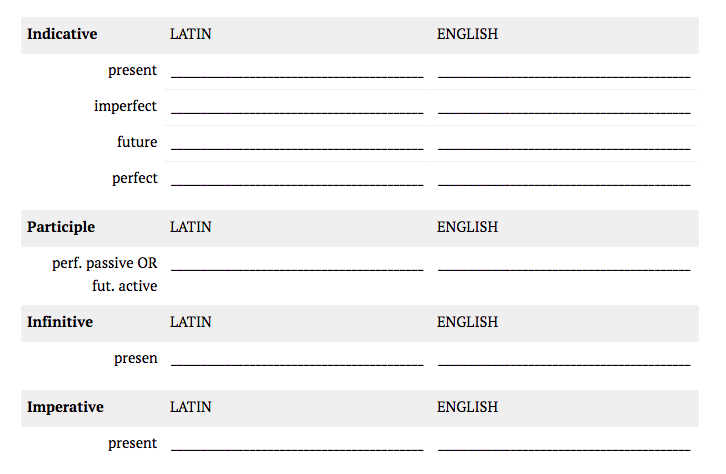Focus the Latin blank for future
Screen dimensions: 726x474
[x=297, y=143]
